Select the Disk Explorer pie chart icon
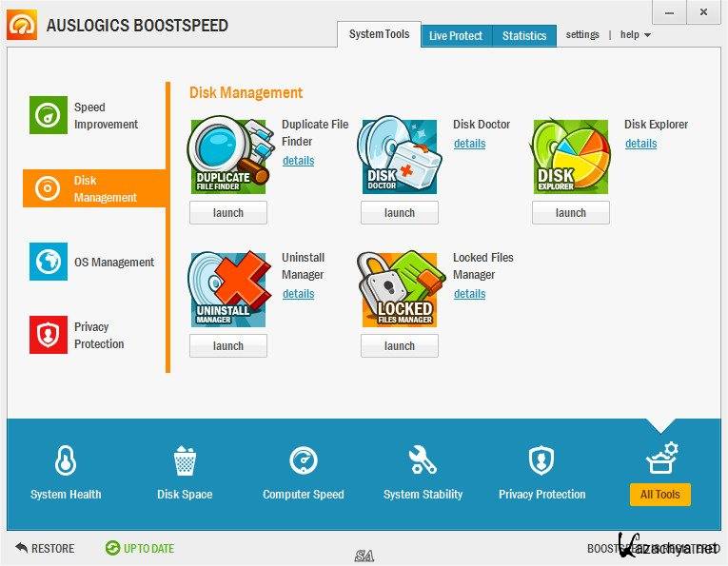The image size is (728, 566). pyautogui.click(x=571, y=156)
